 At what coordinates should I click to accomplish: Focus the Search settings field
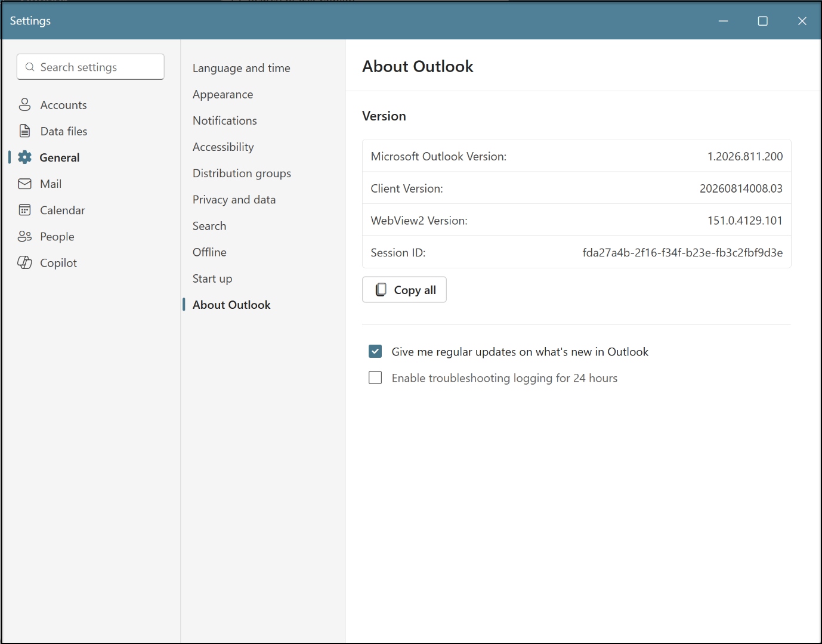[91, 67]
